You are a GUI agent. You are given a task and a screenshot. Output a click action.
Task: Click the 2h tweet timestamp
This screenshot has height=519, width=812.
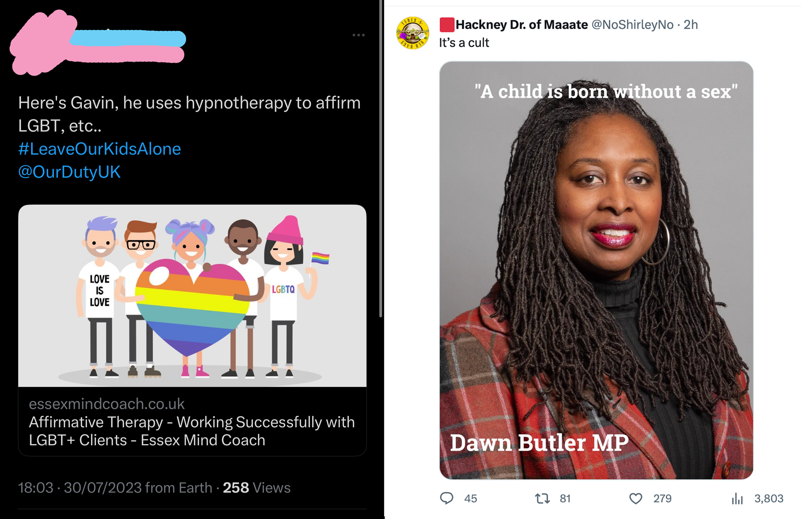(690, 25)
